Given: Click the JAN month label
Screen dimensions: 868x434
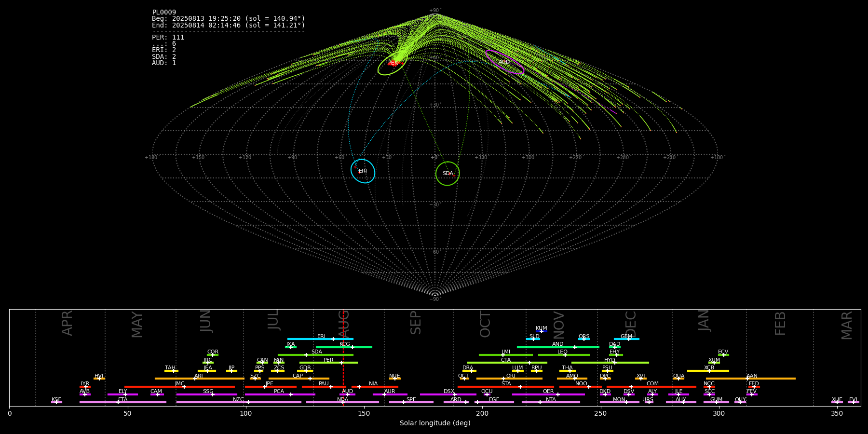Looking at the screenshot, I should pos(704,320).
